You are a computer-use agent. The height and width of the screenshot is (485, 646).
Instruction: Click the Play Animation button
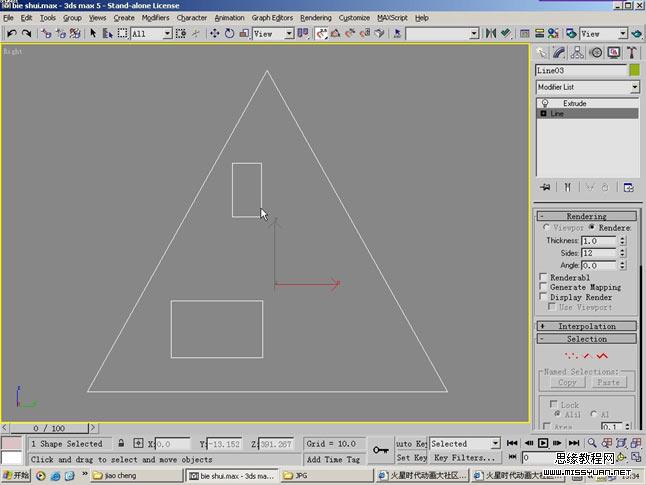click(x=543, y=443)
